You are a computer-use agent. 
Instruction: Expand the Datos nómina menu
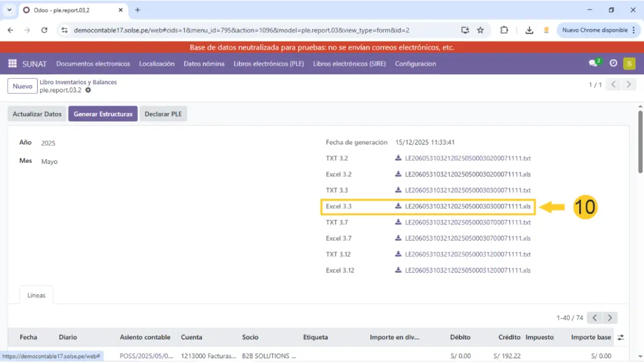(x=204, y=63)
